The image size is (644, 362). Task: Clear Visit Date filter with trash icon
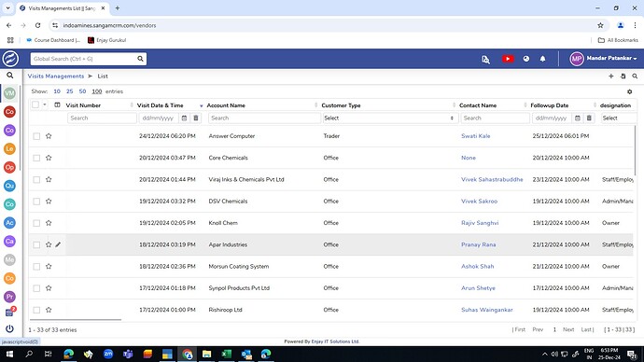click(196, 118)
